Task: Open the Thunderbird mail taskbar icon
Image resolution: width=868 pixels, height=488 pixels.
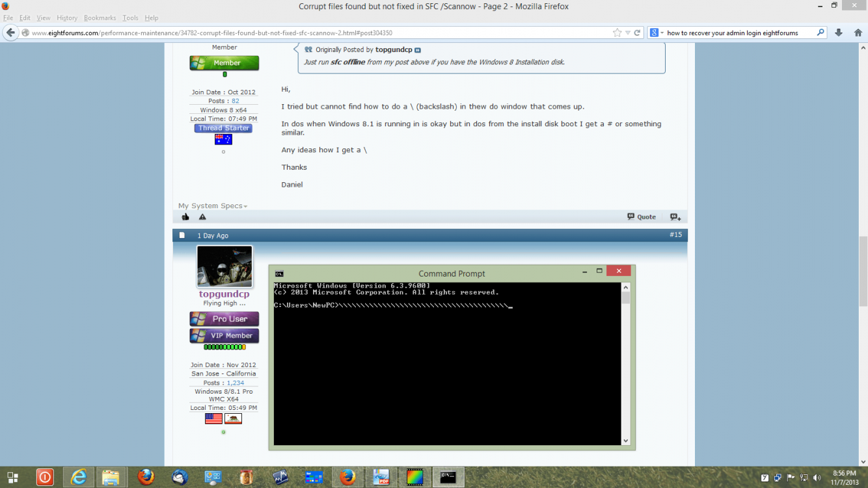Action: point(180,477)
